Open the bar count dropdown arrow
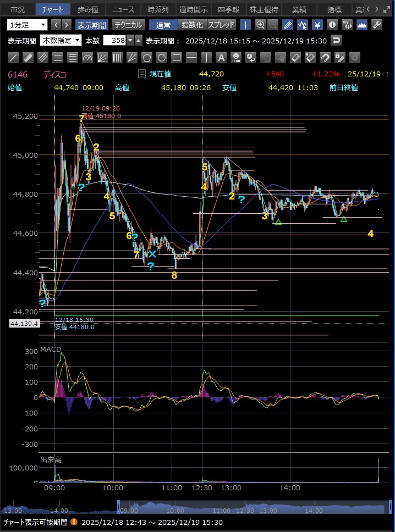 click(x=130, y=40)
